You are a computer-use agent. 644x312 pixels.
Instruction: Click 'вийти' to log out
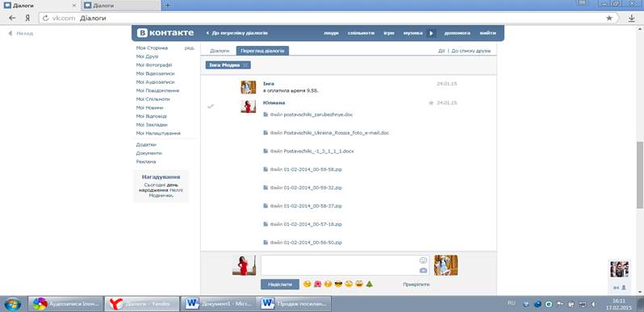tap(487, 33)
